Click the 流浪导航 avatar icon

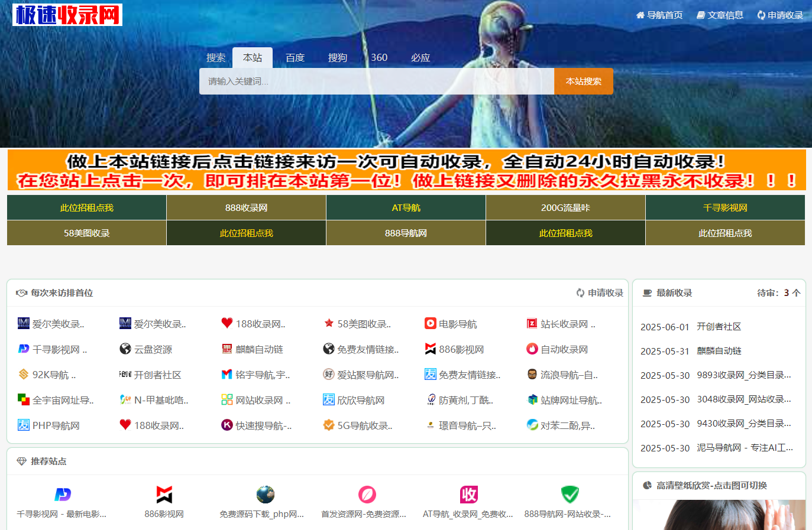tap(532, 374)
